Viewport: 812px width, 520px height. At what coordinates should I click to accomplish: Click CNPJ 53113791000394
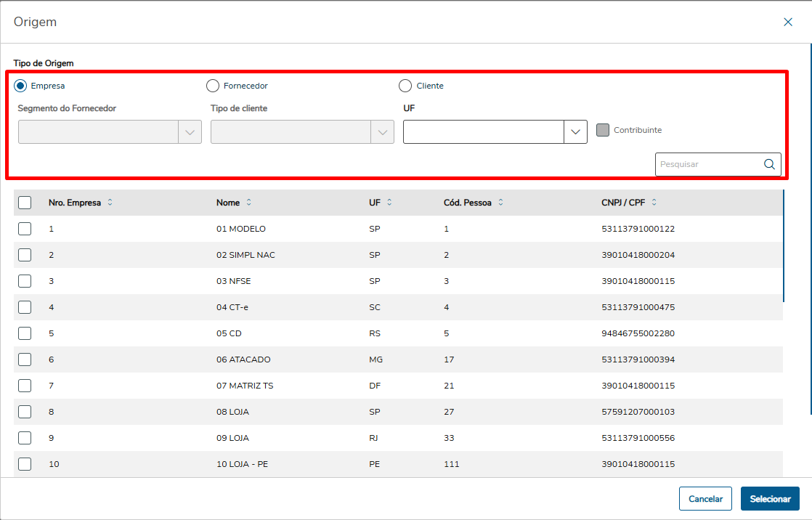[x=638, y=359]
